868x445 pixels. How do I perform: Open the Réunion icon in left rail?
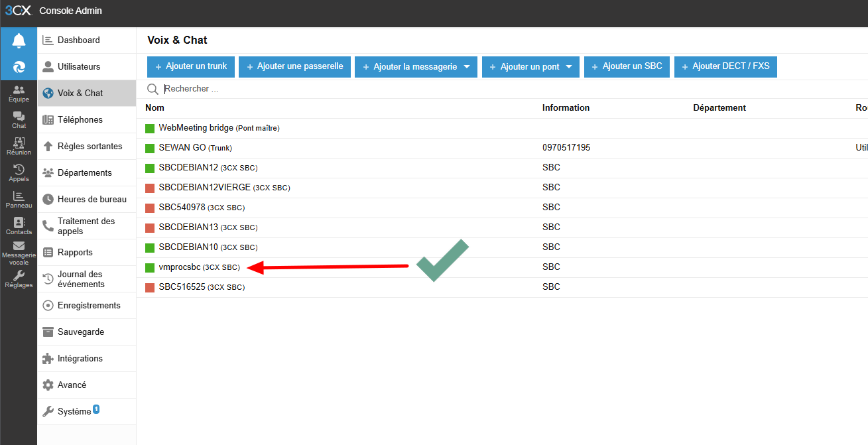pos(19,147)
